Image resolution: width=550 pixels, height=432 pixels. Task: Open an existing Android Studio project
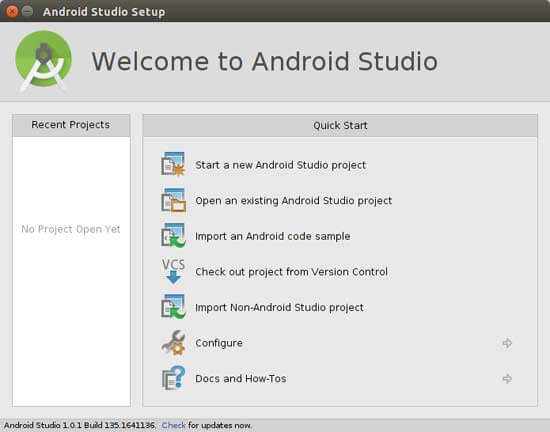[x=293, y=201]
